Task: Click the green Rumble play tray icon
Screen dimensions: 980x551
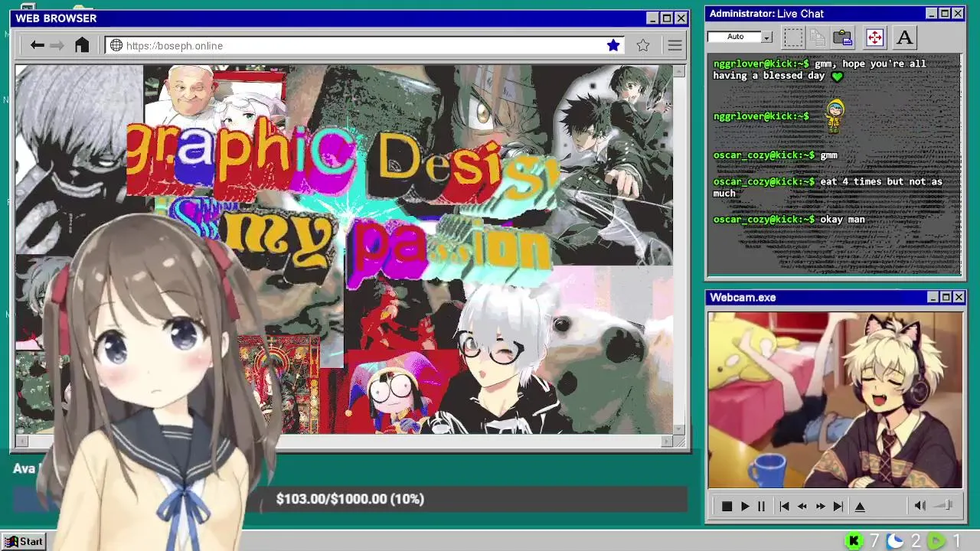Action: coord(936,541)
